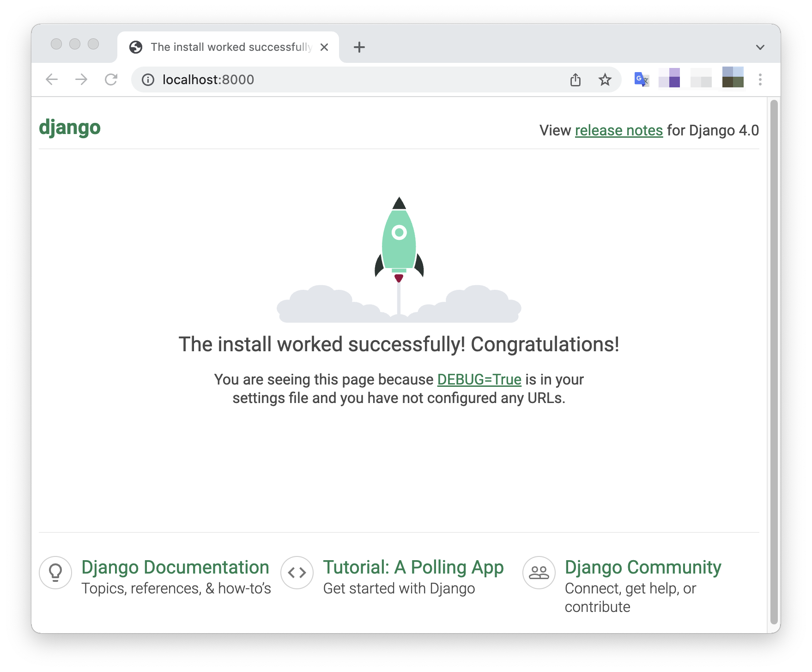Click the lightbulb icon beside Django Documentation
The image size is (812, 672).
click(x=55, y=573)
